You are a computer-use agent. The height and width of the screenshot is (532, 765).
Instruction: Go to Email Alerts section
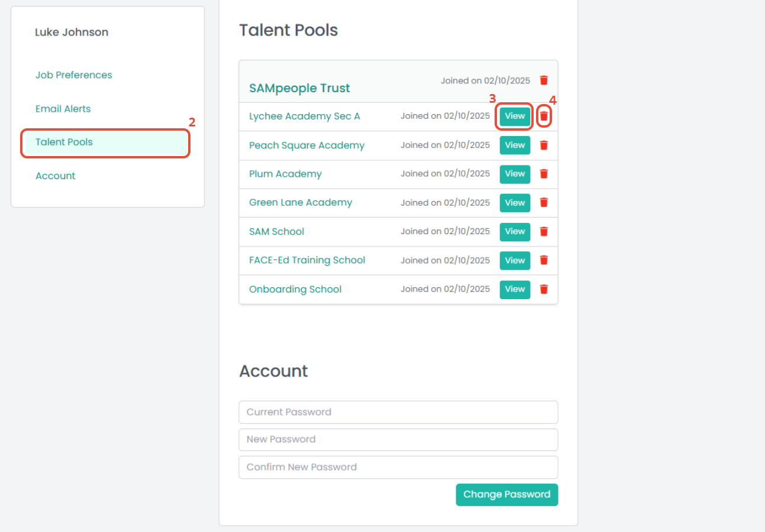[63, 109]
